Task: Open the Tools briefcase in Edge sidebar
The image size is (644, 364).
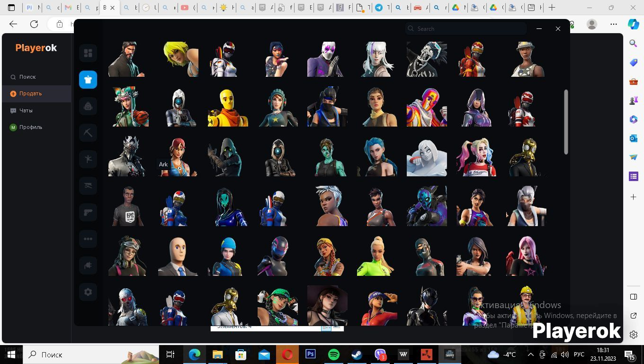Action: tap(634, 82)
